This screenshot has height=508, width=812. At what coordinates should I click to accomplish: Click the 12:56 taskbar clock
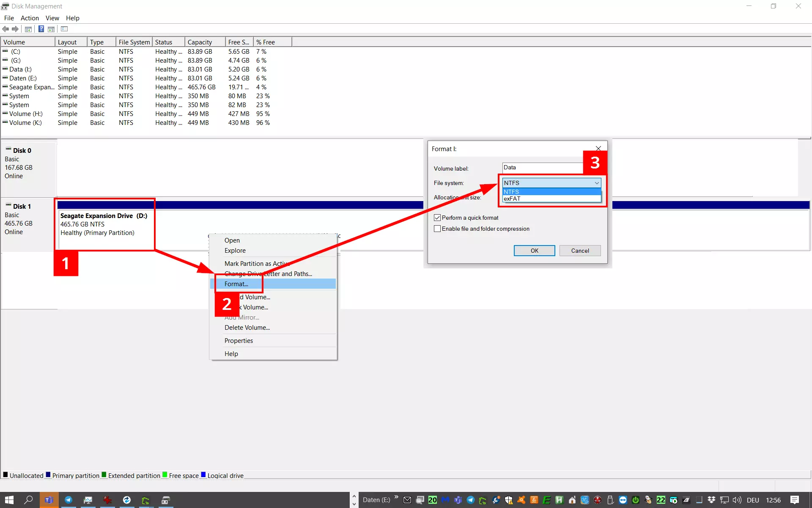773,500
